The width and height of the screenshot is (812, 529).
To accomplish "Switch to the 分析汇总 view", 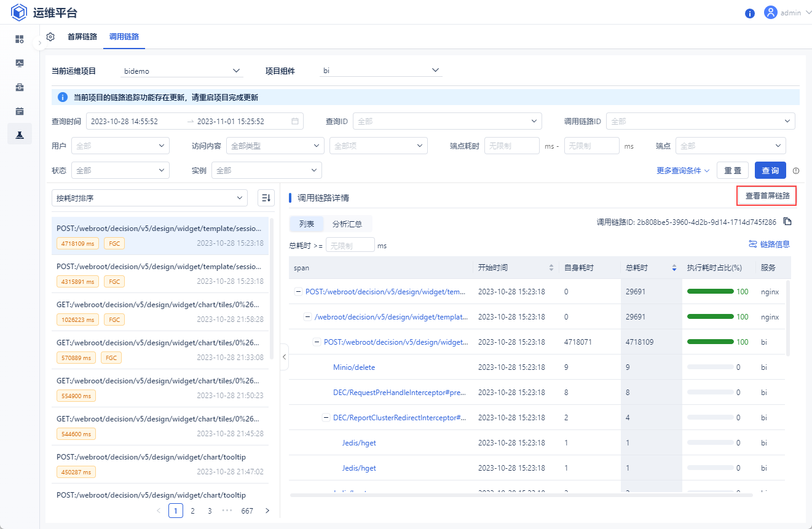I will (x=347, y=224).
